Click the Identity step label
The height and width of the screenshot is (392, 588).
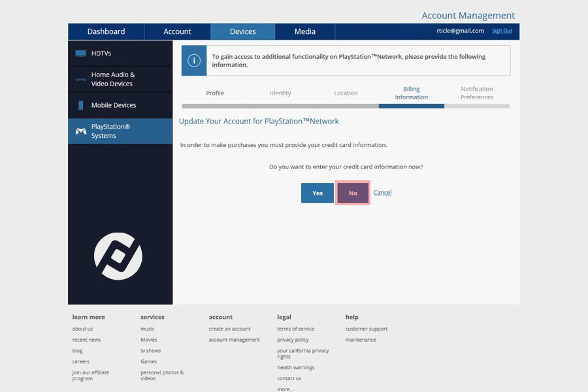[x=280, y=93]
